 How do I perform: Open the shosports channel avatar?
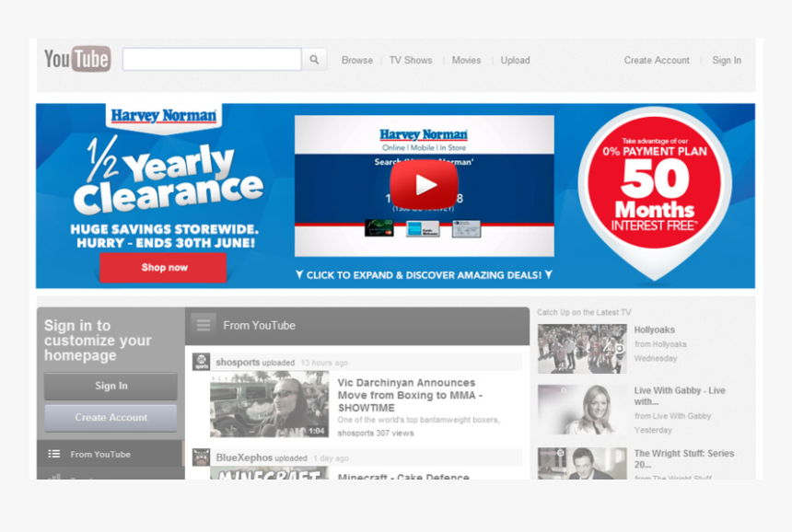tap(201, 362)
